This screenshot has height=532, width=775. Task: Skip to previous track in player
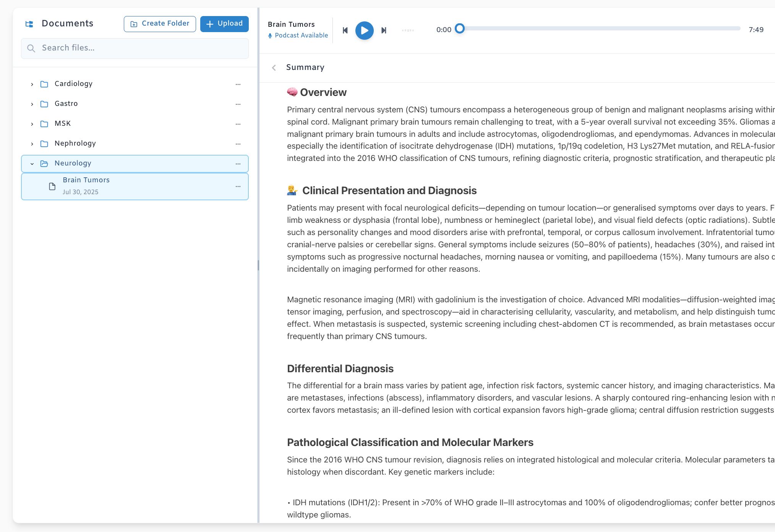[345, 30]
